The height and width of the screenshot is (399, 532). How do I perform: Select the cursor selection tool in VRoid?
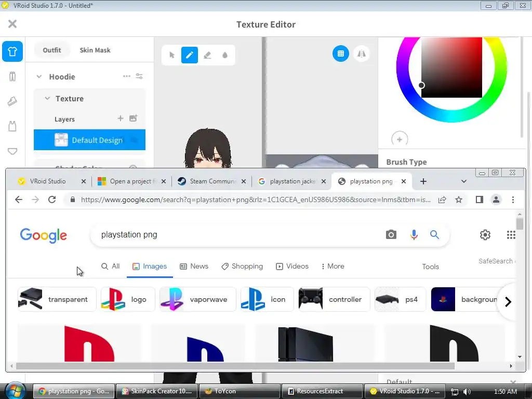pos(172,55)
